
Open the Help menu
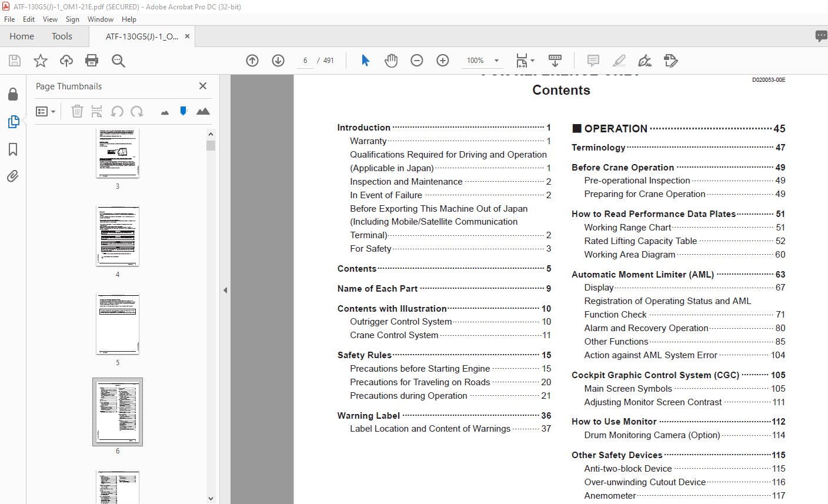coord(129,19)
